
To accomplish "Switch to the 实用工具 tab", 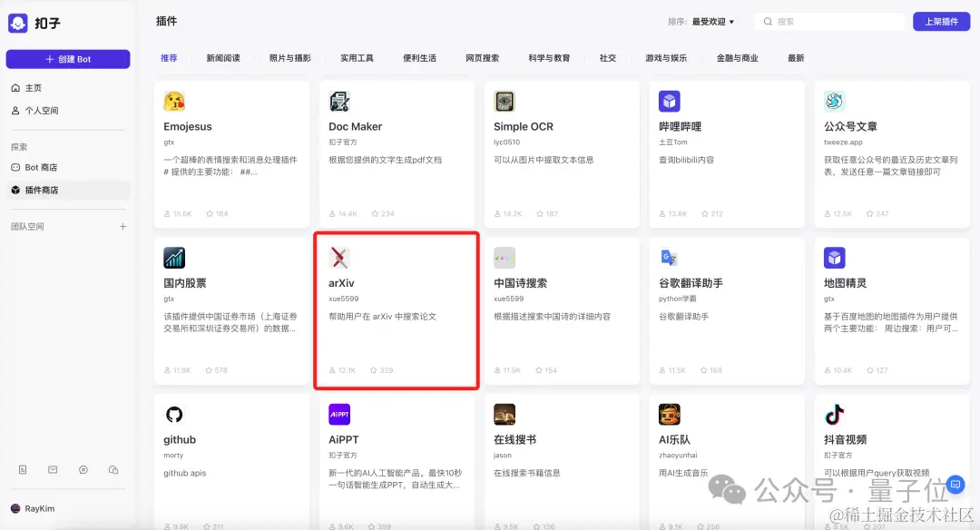I will (x=357, y=58).
